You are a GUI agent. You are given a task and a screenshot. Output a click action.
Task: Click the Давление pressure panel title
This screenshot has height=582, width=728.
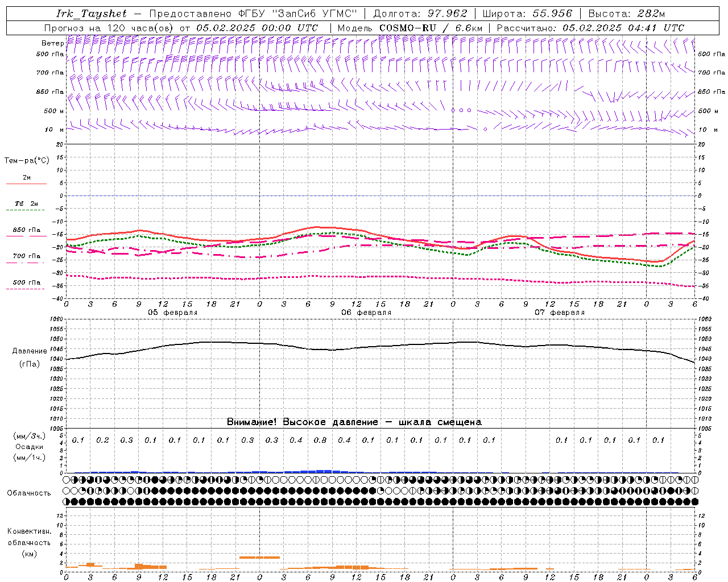click(28, 351)
